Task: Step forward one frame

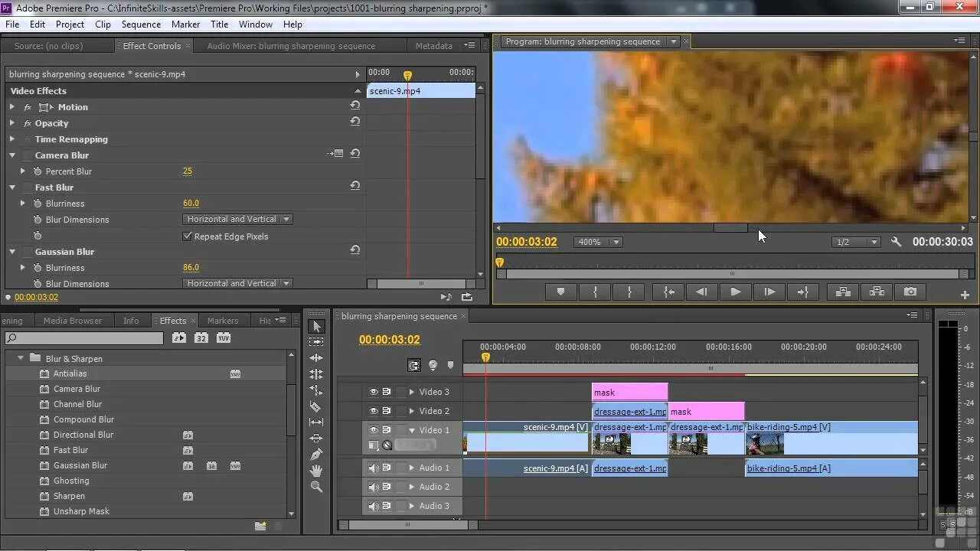Action: click(x=769, y=292)
